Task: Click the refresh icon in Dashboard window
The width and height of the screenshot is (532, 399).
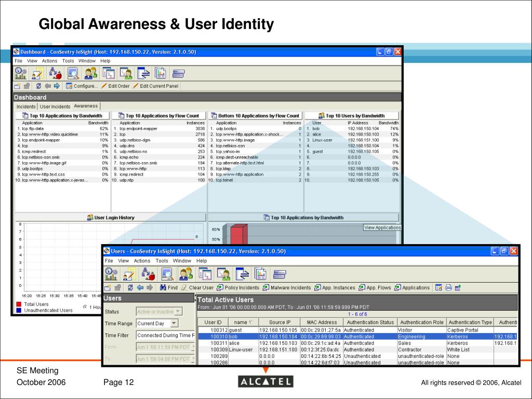Action: tap(38, 86)
